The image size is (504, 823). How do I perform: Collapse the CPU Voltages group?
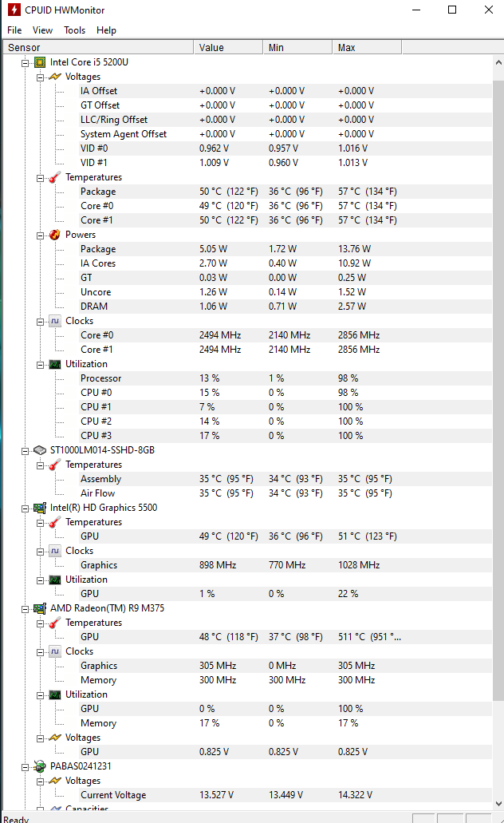pyautogui.click(x=40, y=77)
